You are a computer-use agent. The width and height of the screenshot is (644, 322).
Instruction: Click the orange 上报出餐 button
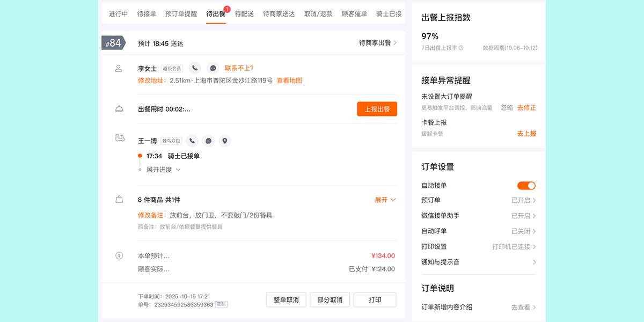click(x=377, y=109)
